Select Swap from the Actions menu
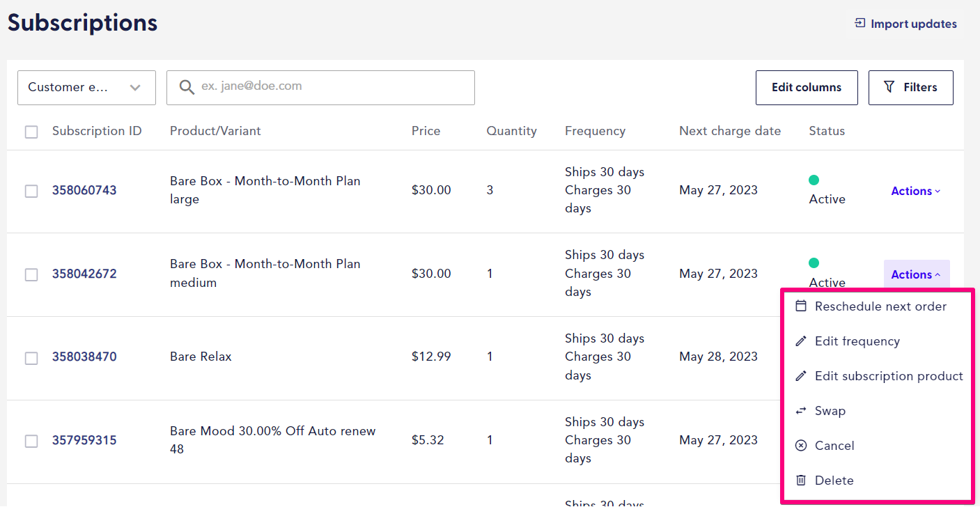 [x=830, y=410]
